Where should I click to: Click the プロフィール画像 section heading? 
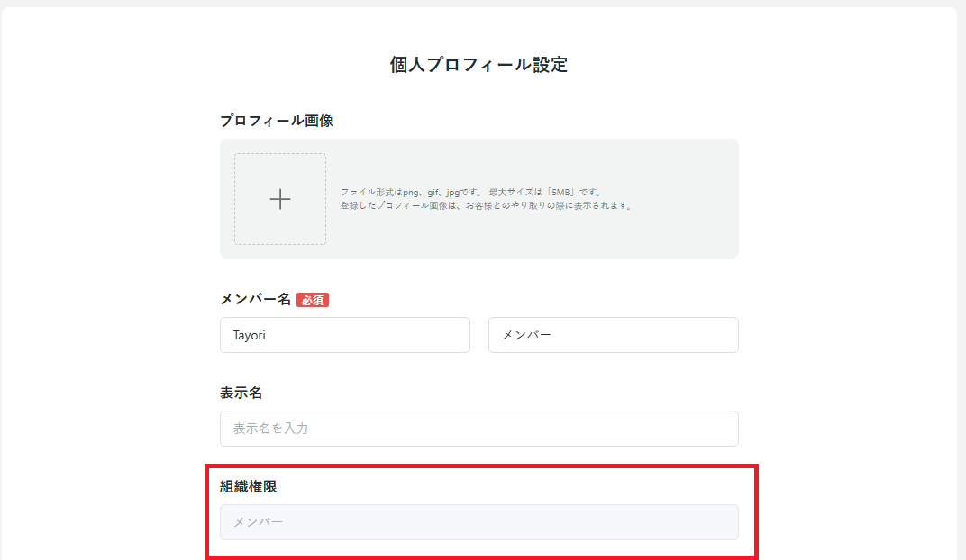[277, 120]
